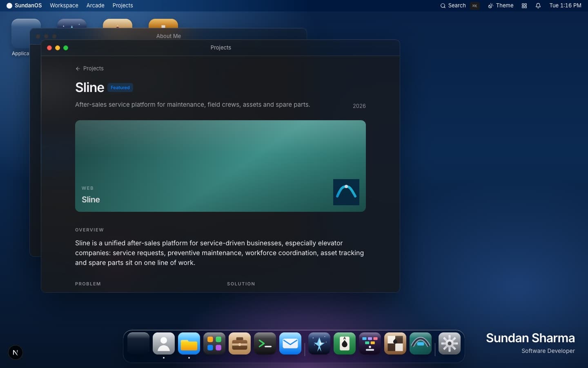Launch the brick breaker game icon

pos(370,343)
